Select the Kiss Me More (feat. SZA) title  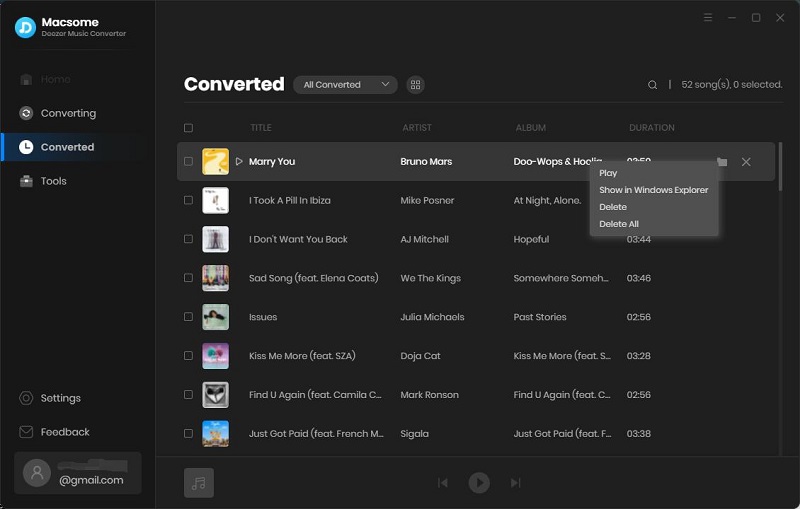[x=302, y=355]
